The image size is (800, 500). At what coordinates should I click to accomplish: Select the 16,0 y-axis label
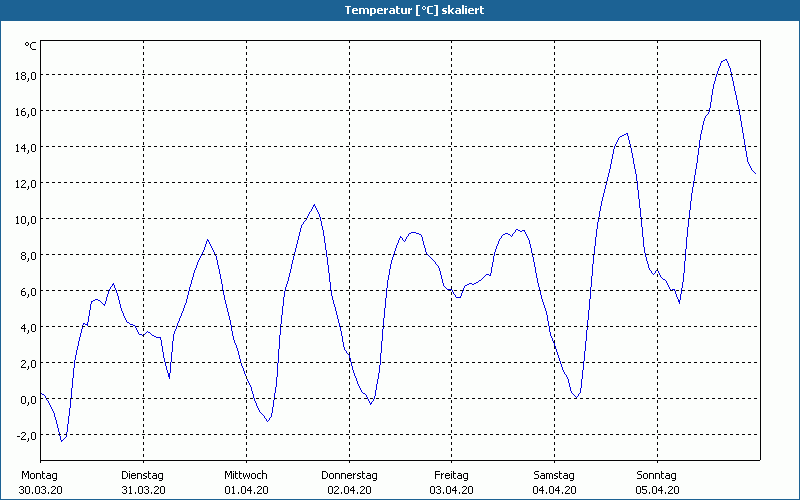pyautogui.click(x=25, y=111)
